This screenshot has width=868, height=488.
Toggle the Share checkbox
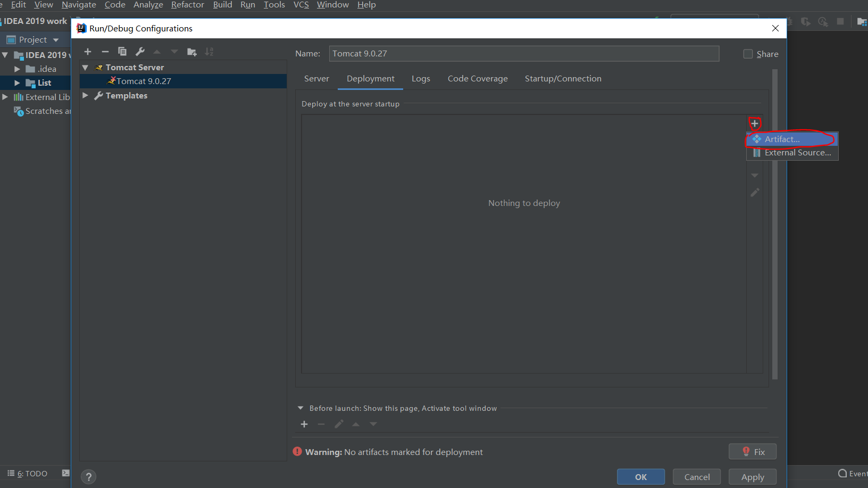click(x=748, y=54)
